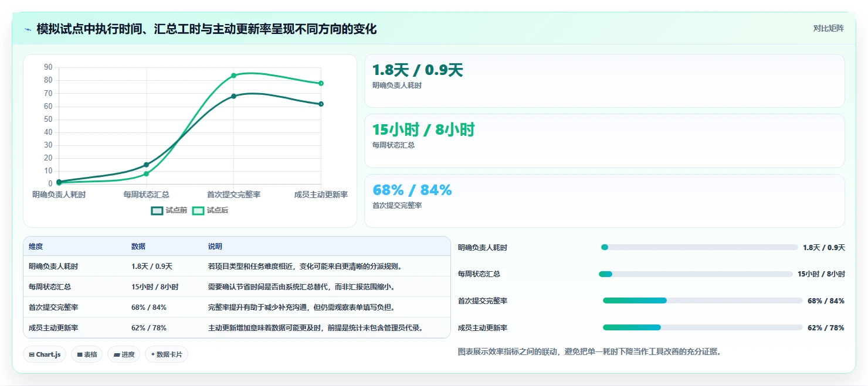Click the 维度 column header

pos(36,247)
